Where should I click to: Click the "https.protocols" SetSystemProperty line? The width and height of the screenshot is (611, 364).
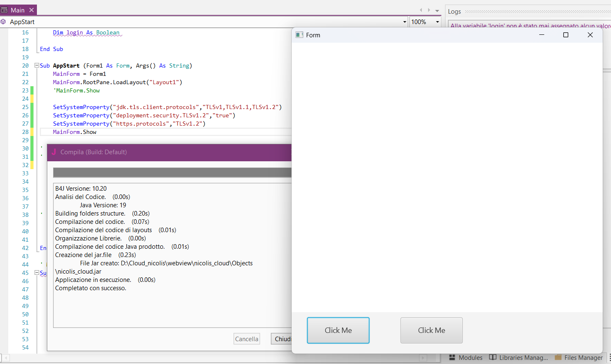click(x=129, y=124)
